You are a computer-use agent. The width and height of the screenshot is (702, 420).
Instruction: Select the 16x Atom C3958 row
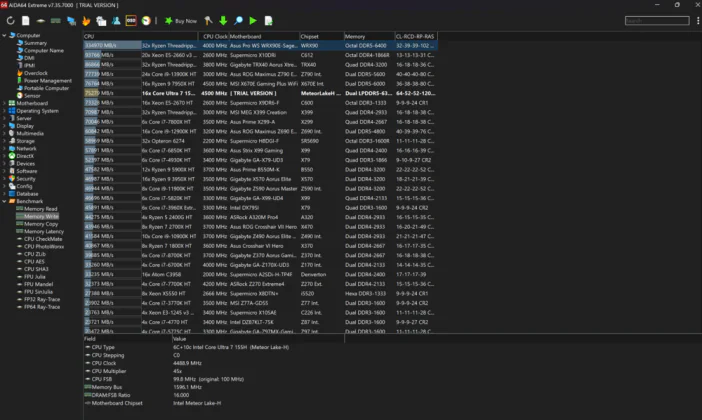point(260,274)
